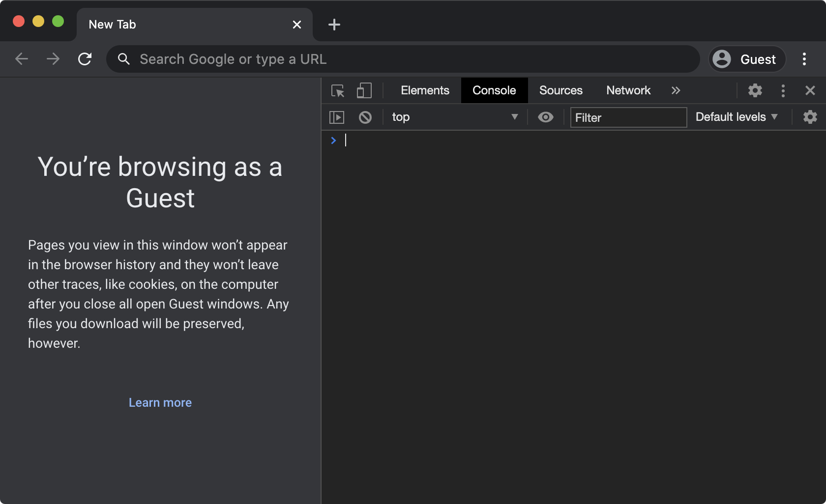Focus the Search Google or type a URL field
This screenshot has width=826, height=504.
click(403, 59)
